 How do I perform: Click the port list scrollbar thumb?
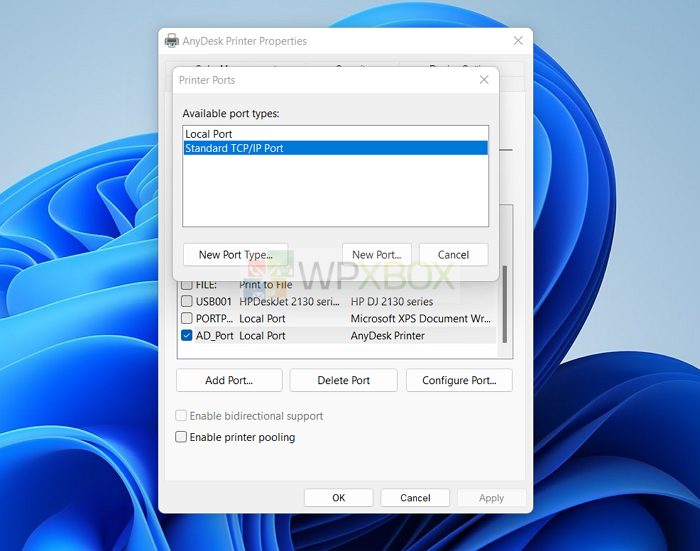pos(504,305)
